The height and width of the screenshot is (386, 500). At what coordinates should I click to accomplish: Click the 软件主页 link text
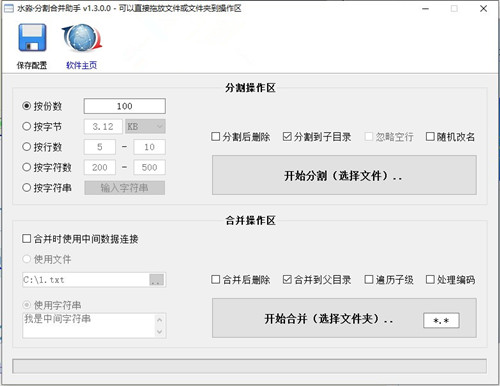82,65
